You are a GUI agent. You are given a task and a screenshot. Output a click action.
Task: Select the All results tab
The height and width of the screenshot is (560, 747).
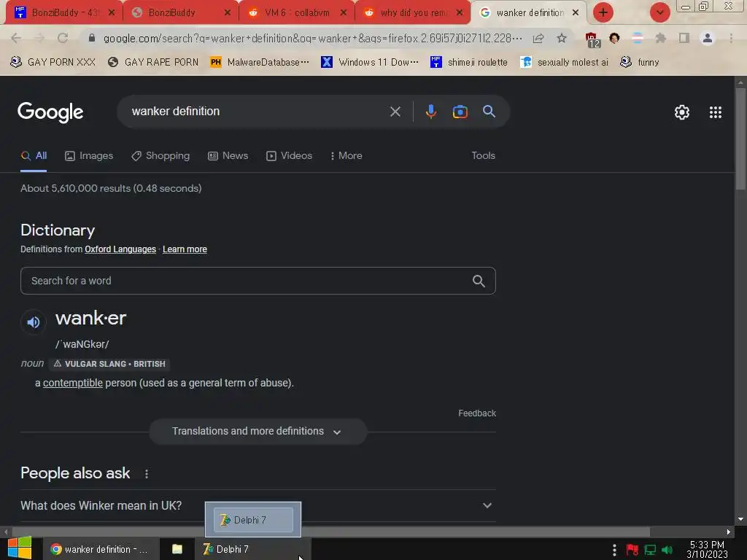[34, 156]
